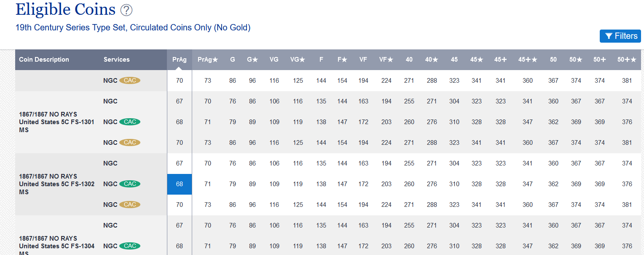Select the 50+★ column header
This screenshot has width=644, height=255.
click(x=627, y=60)
